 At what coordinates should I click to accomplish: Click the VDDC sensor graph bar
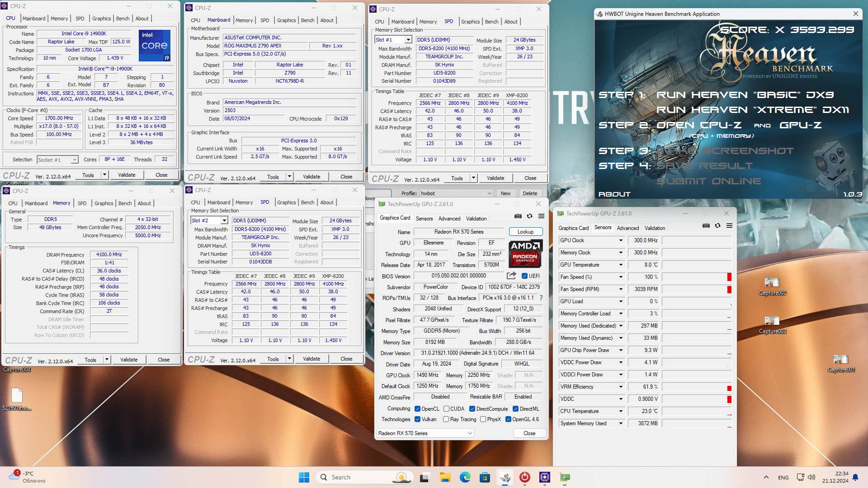(x=697, y=399)
